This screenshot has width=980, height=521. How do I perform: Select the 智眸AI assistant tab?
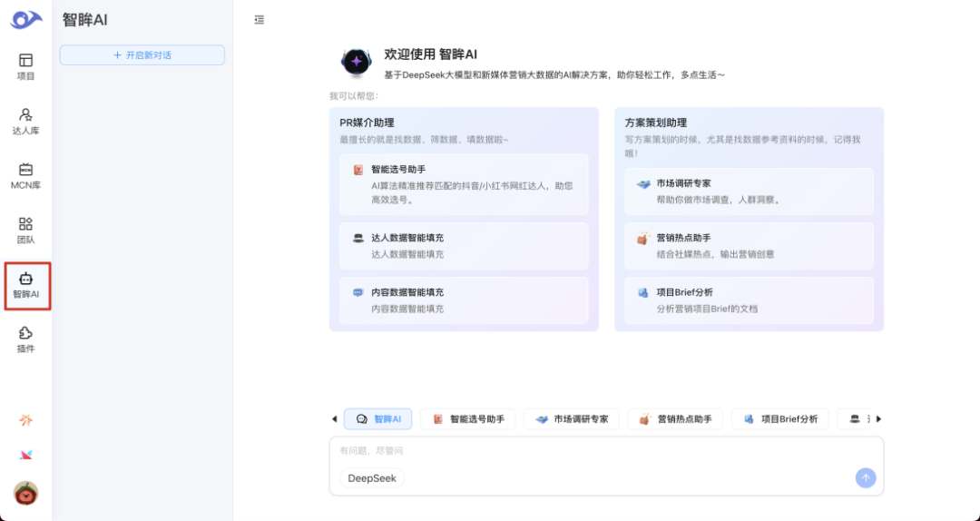pos(378,419)
